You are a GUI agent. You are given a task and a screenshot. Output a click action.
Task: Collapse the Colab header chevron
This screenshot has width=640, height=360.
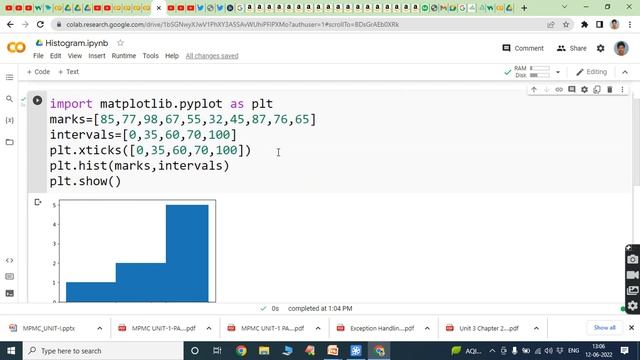tap(625, 72)
